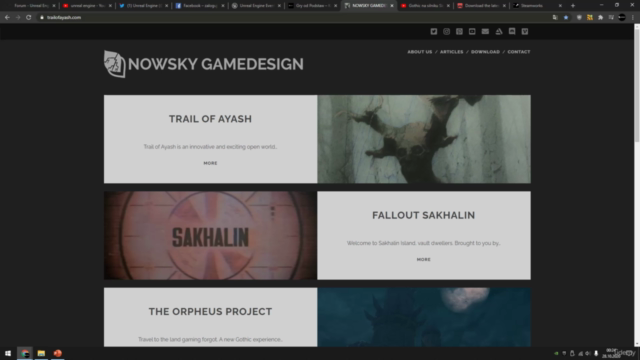Go to the ABOUT US page

pyautogui.click(x=420, y=52)
